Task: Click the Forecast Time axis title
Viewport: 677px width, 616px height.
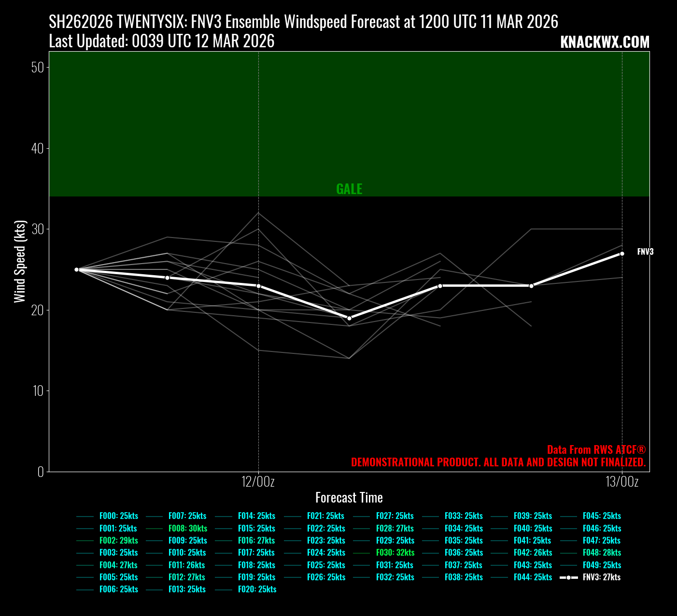Action: pos(349,498)
